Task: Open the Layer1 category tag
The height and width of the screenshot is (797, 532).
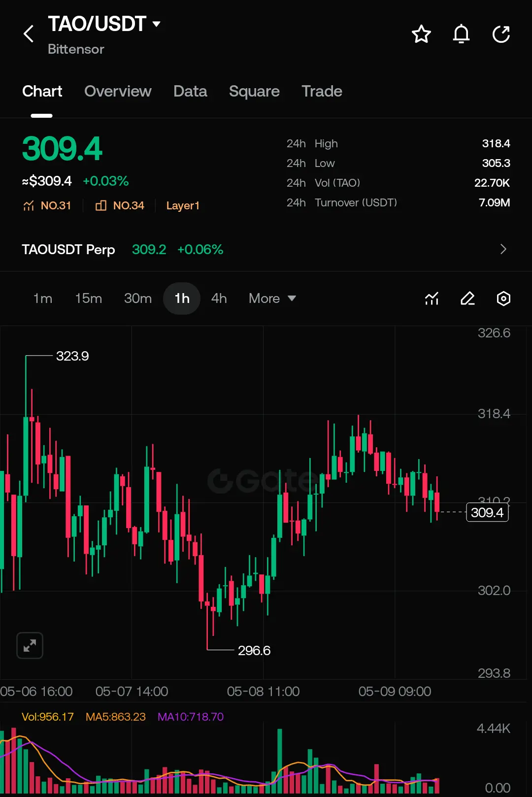Action: click(x=183, y=205)
